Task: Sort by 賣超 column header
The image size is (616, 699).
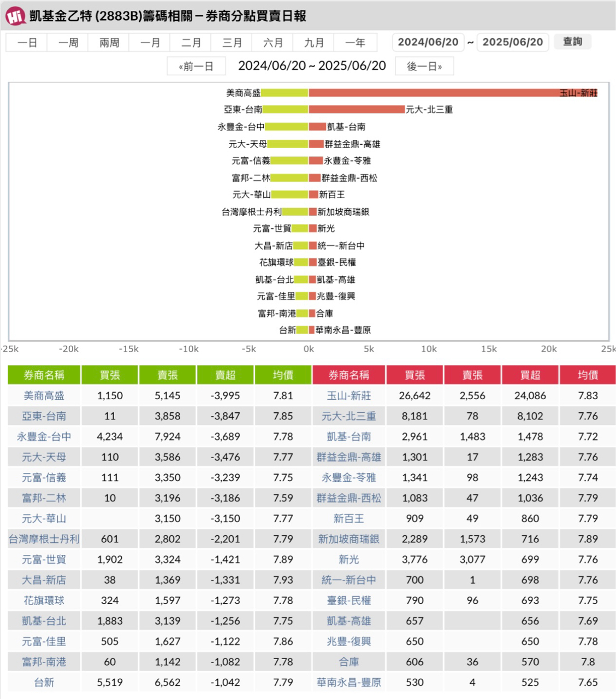Action: click(225, 375)
